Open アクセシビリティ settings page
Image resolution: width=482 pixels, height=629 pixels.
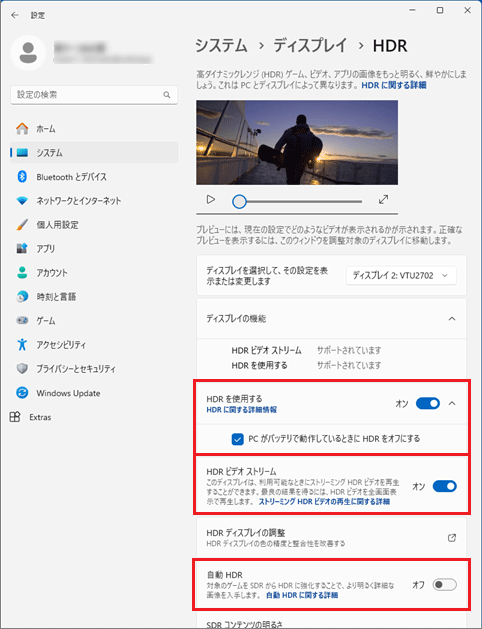[x=94, y=345]
